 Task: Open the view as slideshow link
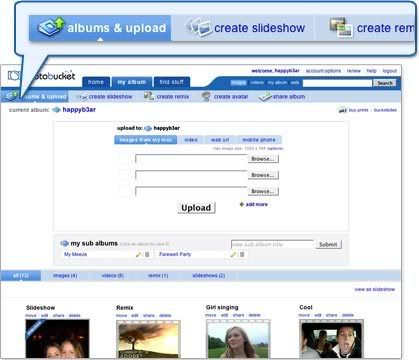(x=375, y=289)
